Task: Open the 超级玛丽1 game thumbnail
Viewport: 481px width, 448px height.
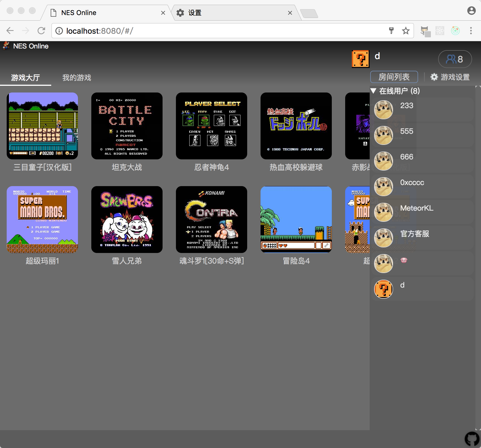Action: tap(42, 220)
